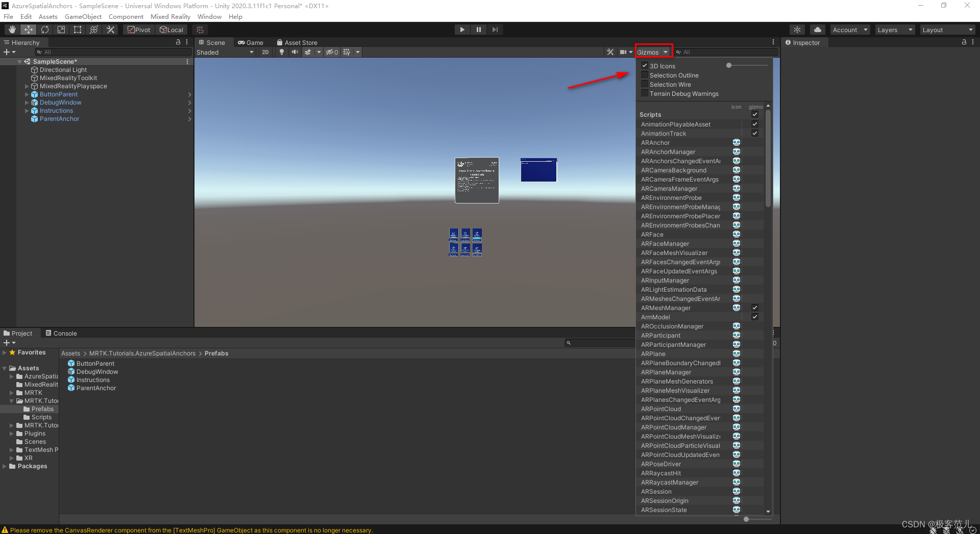
Task: Open the Mixed Reality menu
Action: (x=170, y=16)
